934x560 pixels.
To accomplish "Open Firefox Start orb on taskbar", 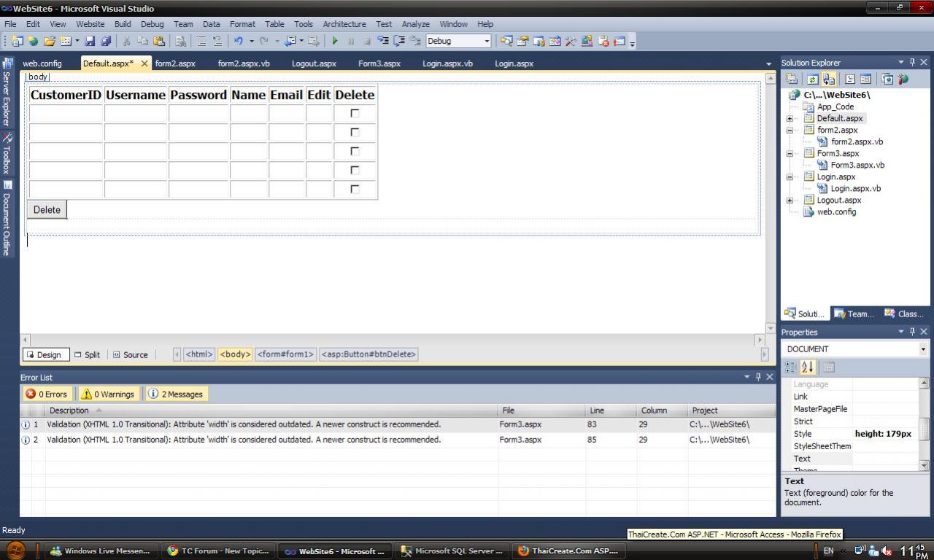I will pos(15,551).
